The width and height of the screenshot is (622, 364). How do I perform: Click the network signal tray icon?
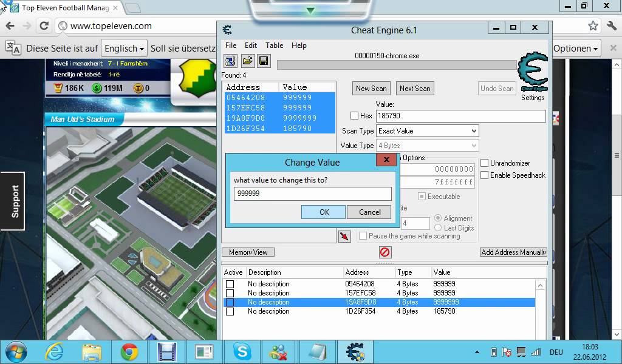536,352
